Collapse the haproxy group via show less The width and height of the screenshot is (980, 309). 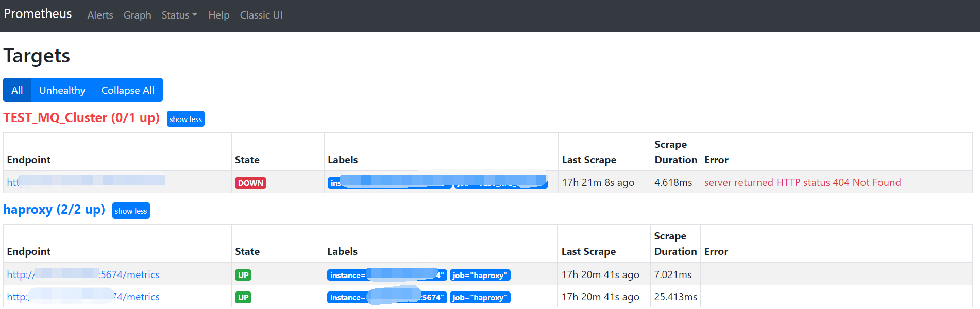tap(131, 211)
